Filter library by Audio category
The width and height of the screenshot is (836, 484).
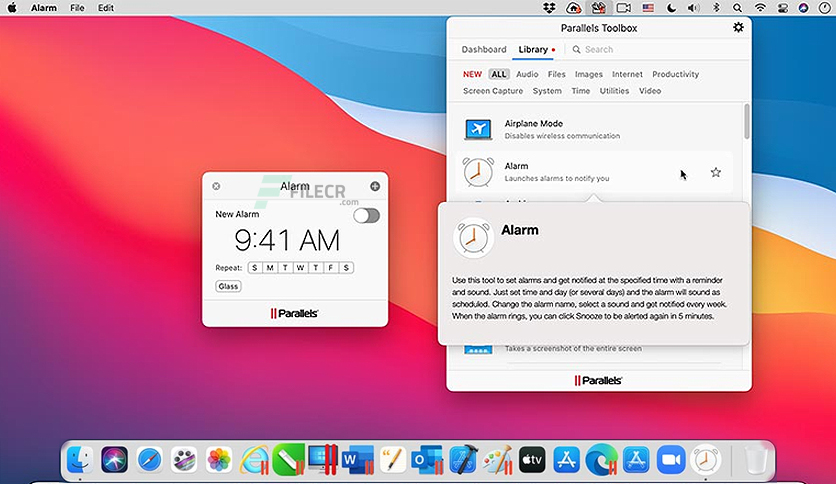(x=527, y=74)
